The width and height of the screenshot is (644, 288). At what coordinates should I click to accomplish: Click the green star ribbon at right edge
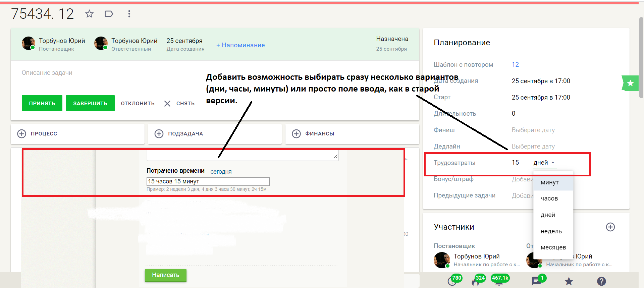[630, 83]
